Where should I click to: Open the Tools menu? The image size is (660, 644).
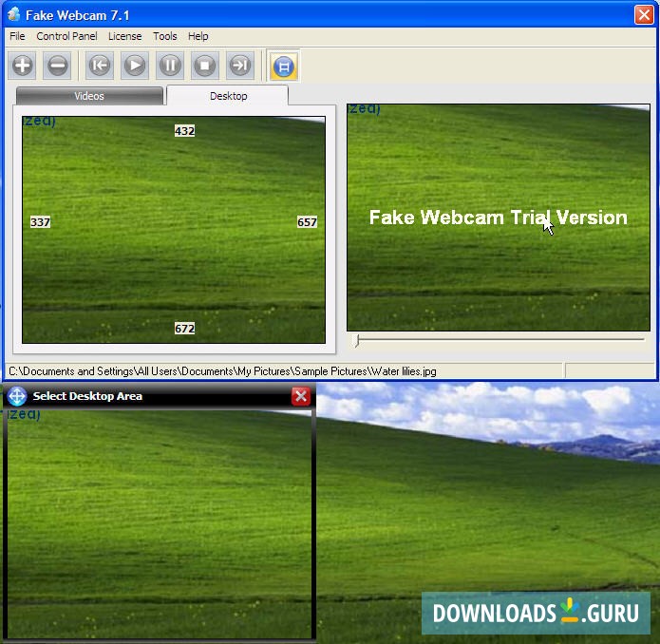coord(164,36)
